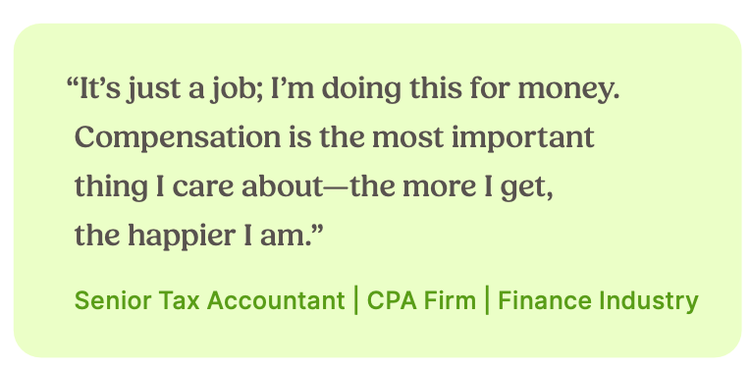Click the Senior Tax Accountant label

[x=210, y=301]
